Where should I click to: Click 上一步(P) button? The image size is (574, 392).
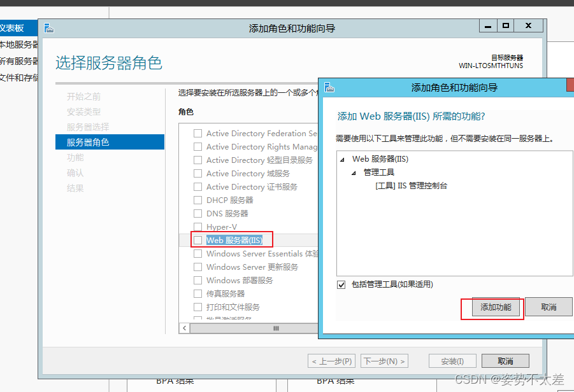point(332,361)
